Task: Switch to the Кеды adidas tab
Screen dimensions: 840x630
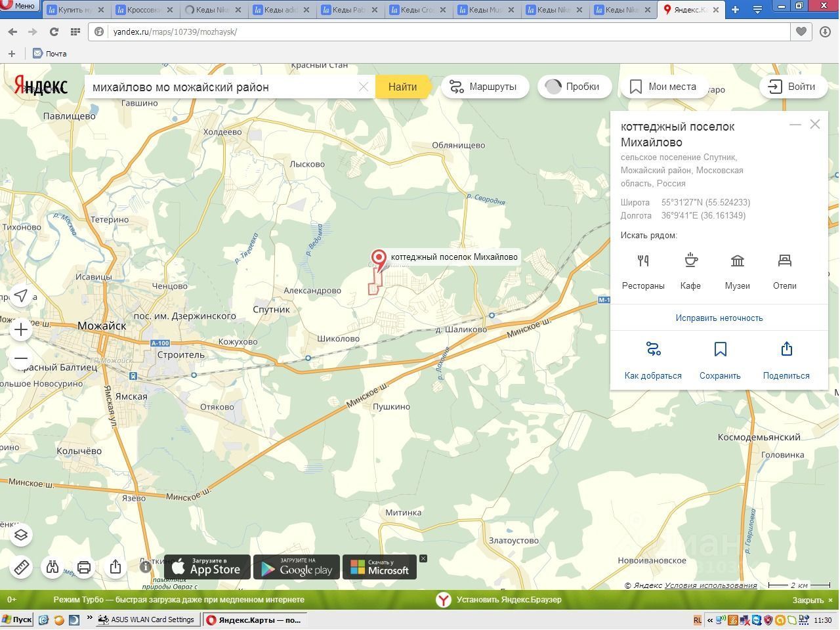Action: [282, 10]
